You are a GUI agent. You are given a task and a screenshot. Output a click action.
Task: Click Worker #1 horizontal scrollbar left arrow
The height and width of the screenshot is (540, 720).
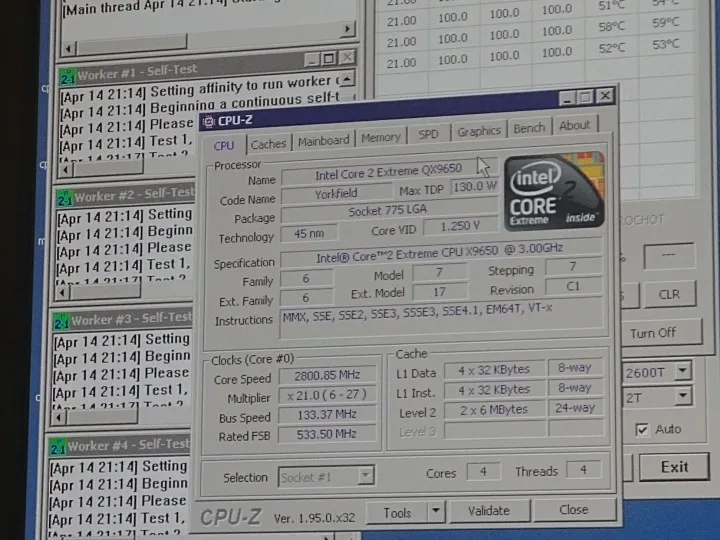tap(66, 170)
